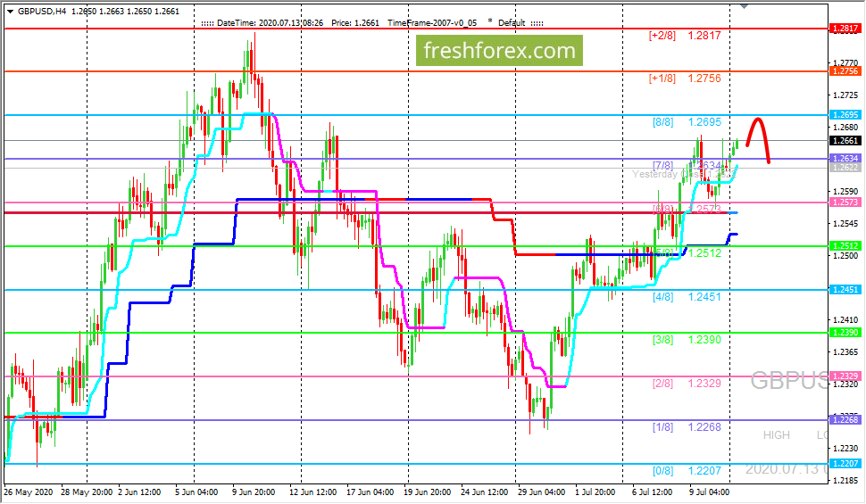This screenshot has height=504, width=866.
Task: Click the DateTime 2020.07.13 08:26 info label
Action: [x=271, y=23]
